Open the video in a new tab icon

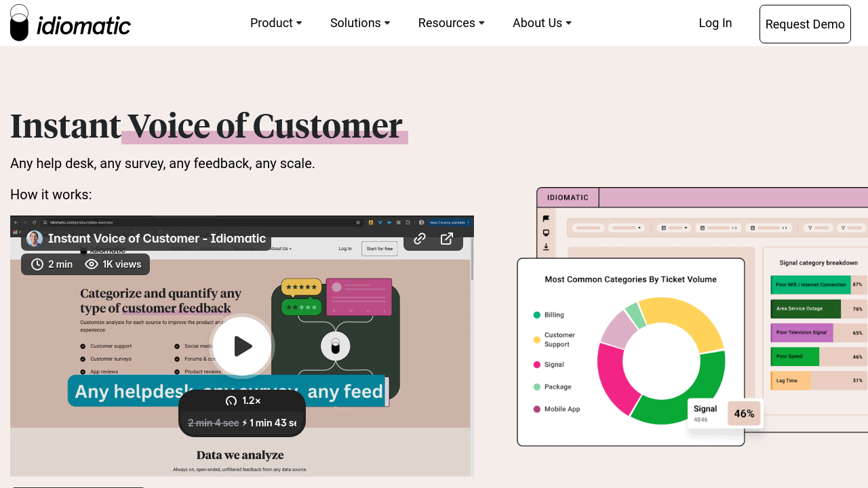tap(447, 239)
